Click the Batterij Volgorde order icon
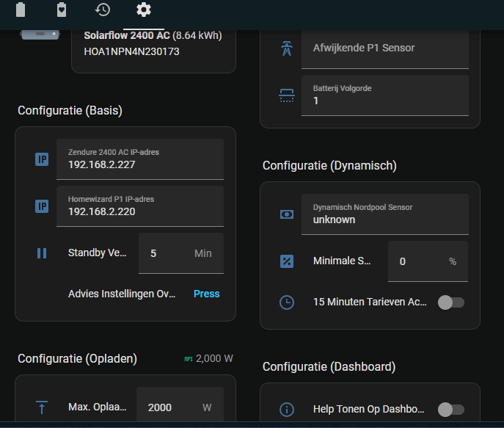The width and height of the screenshot is (504, 428). (287, 95)
